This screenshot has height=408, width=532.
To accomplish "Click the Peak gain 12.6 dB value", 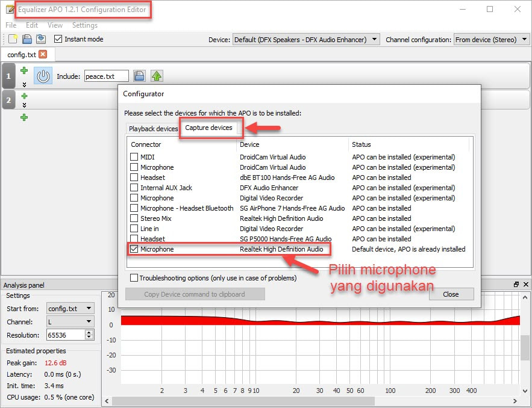I will [x=55, y=363].
